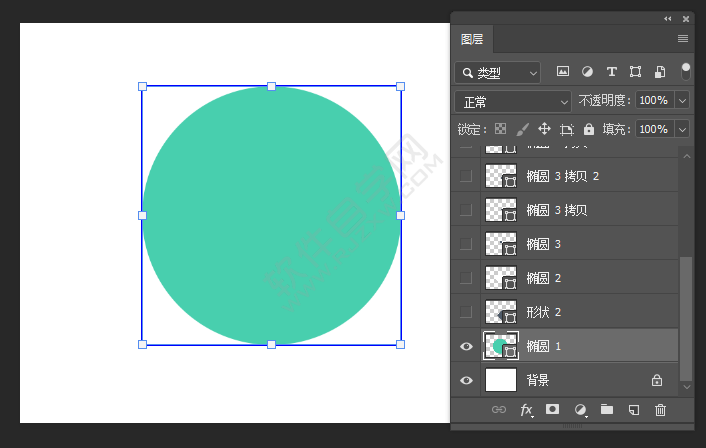
Task: Click the link layers icon
Action: (499, 410)
